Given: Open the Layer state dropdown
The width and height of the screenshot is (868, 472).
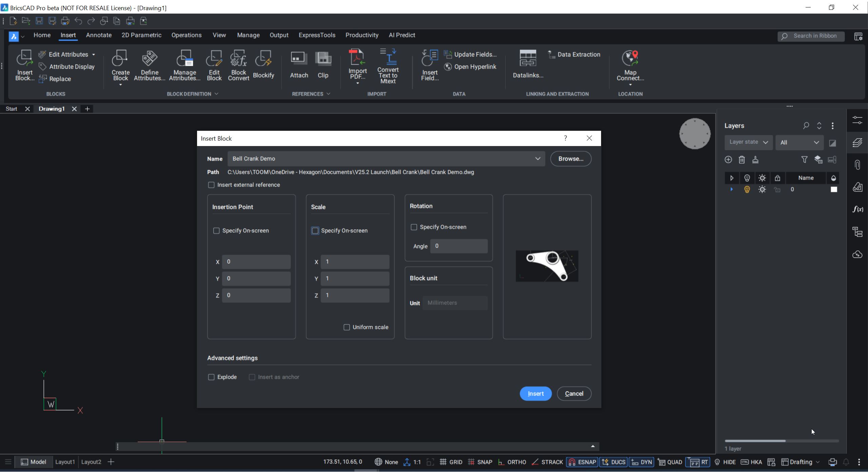Looking at the screenshot, I should click(749, 142).
